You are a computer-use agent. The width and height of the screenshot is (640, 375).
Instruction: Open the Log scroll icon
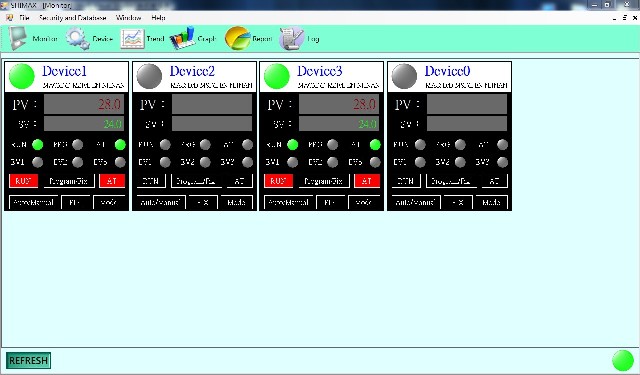(291, 38)
